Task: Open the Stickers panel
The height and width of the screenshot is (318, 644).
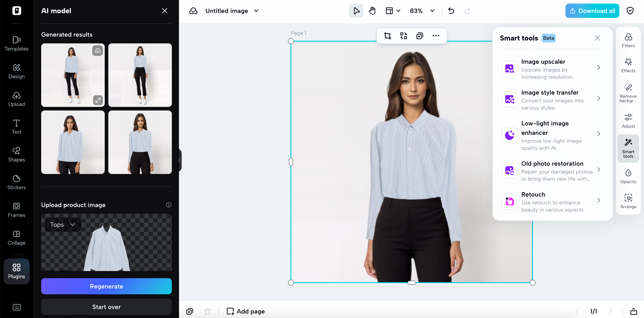Action: tap(16, 182)
